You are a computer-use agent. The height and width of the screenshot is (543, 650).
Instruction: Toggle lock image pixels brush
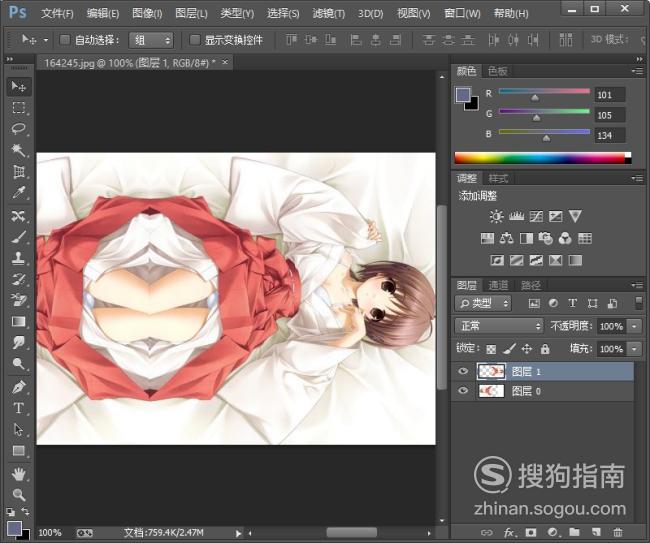click(x=509, y=349)
